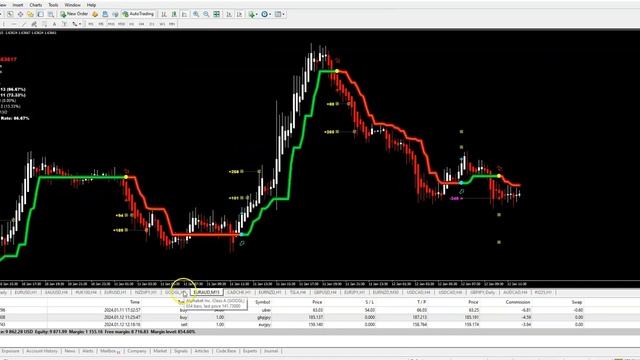This screenshot has width=640, height=360.
Task: Open the NZDJPY,H1 chart tab
Action: tap(146, 292)
